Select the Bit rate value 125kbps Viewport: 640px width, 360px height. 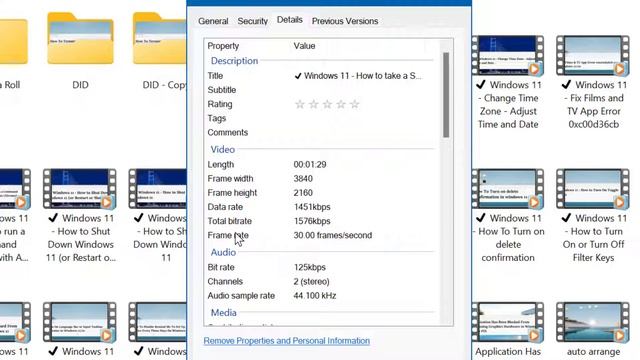[x=309, y=268]
